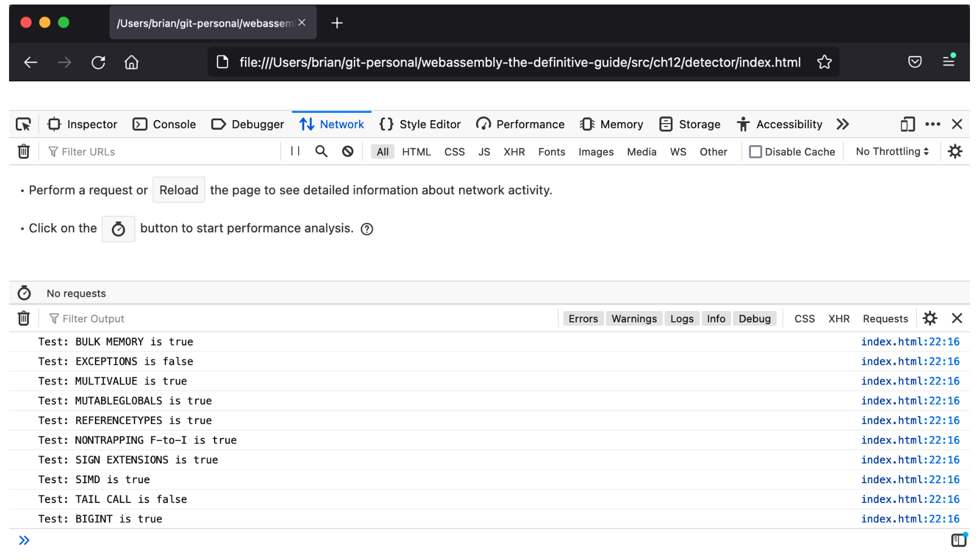Viewport: 979px width, 560px height.
Task: Open console settings gear
Action: (x=930, y=318)
